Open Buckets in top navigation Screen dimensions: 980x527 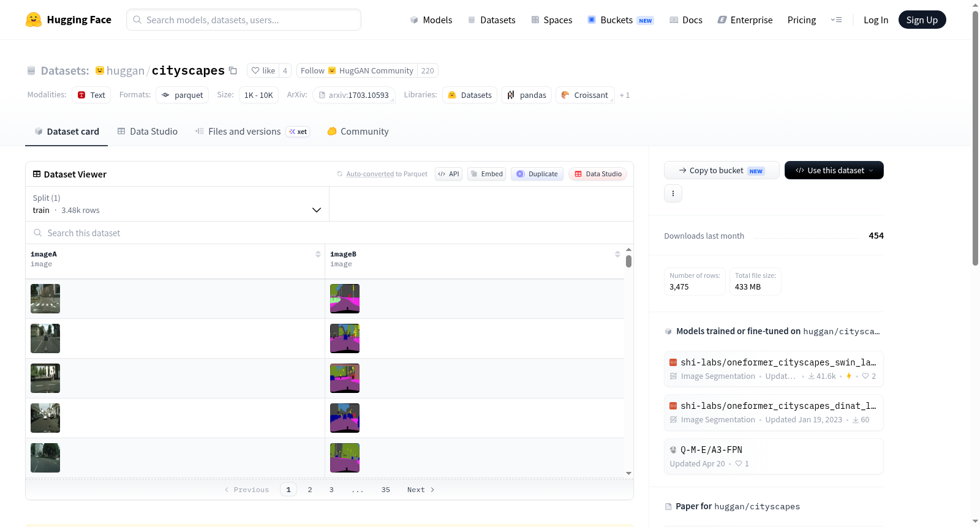pyautogui.click(x=620, y=20)
